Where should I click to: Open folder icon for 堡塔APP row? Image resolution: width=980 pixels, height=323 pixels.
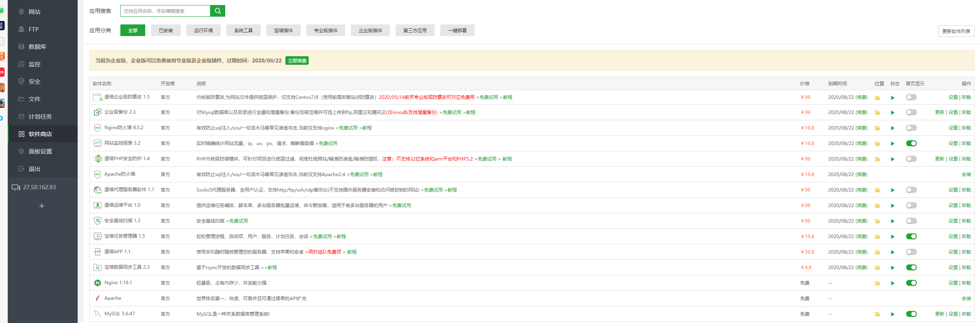[877, 252]
